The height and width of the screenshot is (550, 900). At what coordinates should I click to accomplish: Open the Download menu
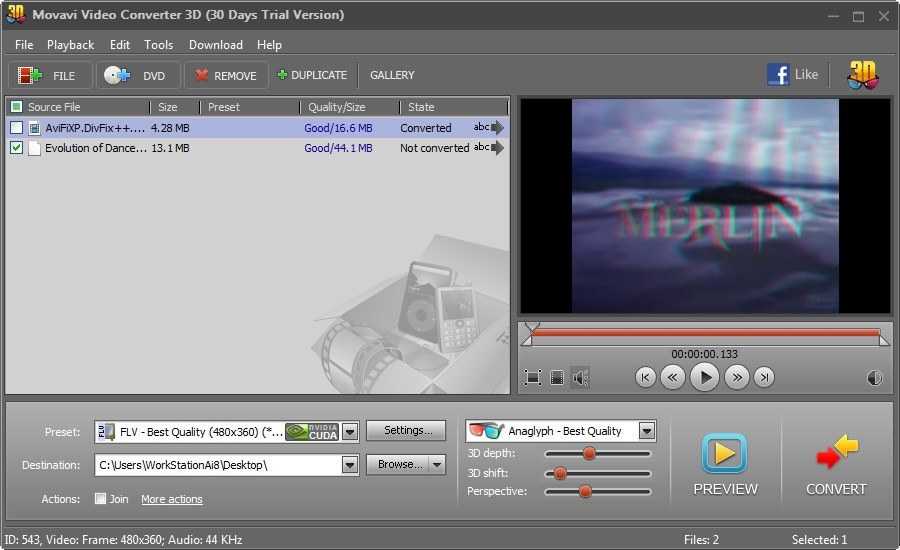click(x=216, y=45)
